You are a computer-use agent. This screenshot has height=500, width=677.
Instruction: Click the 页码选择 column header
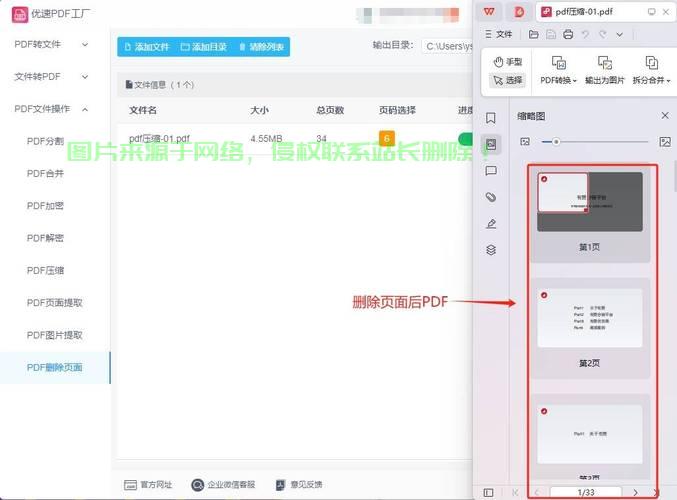(397, 110)
